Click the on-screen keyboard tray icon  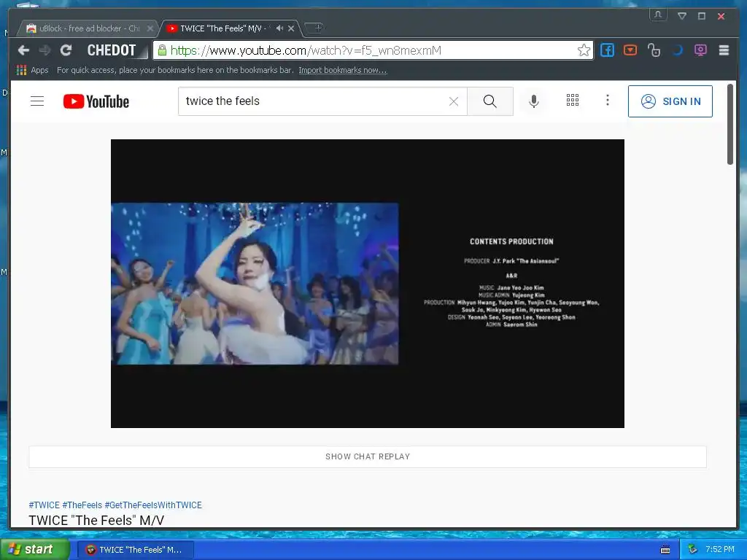tap(665, 550)
